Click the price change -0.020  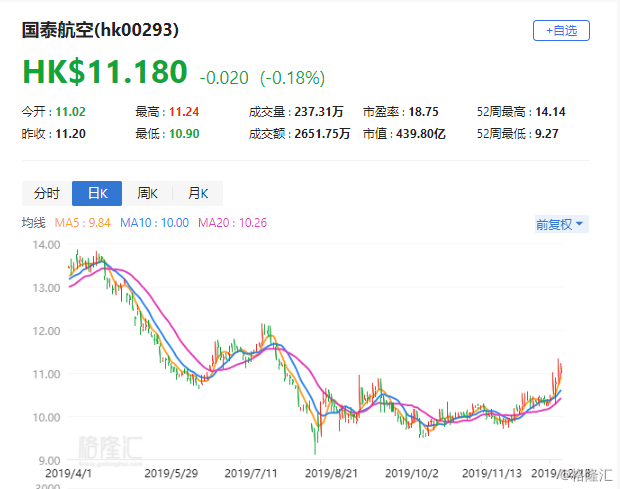coord(224,77)
